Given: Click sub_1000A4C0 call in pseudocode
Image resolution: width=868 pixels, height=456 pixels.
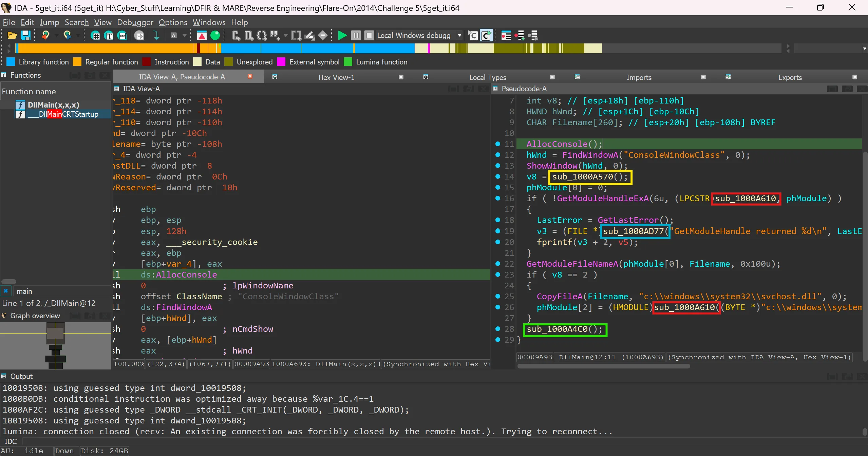Looking at the screenshot, I should [x=556, y=329].
